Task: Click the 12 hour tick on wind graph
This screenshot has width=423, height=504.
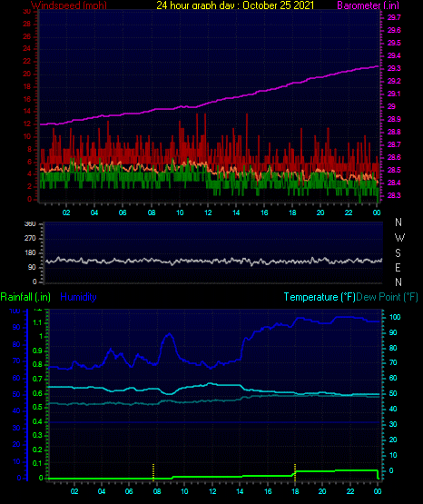Action: [208, 212]
